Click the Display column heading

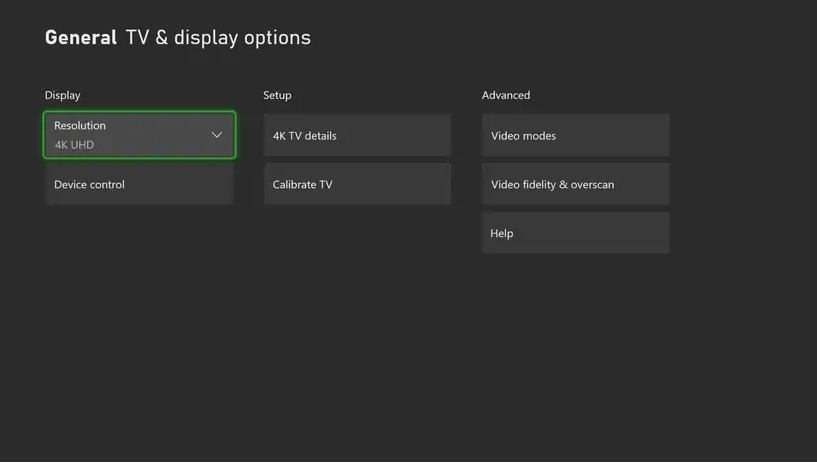pos(63,95)
